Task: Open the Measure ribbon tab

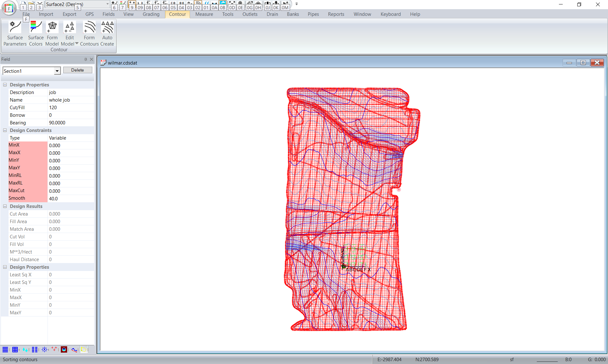Action: pyautogui.click(x=204, y=14)
